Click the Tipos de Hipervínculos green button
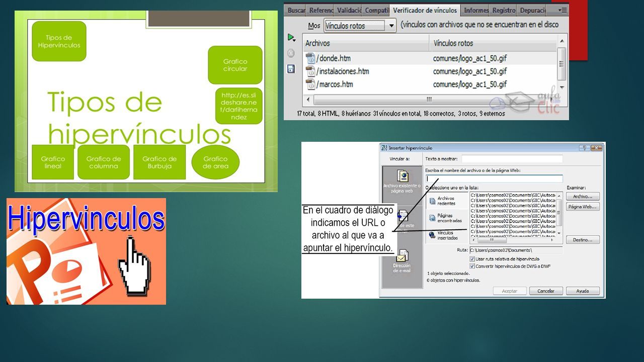This screenshot has width=644, height=362. 59,41
